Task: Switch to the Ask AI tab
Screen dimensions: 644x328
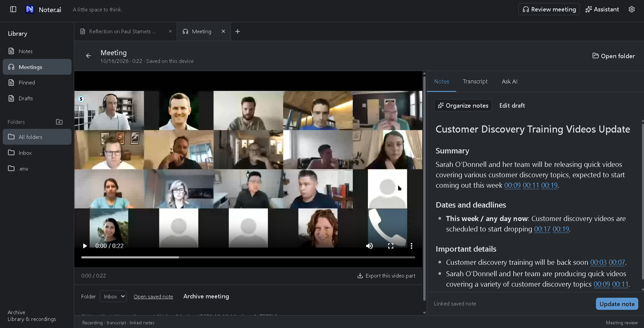Action: coord(509,81)
